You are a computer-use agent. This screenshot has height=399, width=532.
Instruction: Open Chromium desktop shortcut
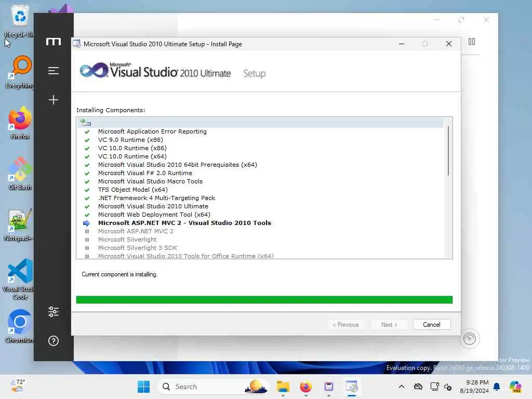tap(19, 326)
